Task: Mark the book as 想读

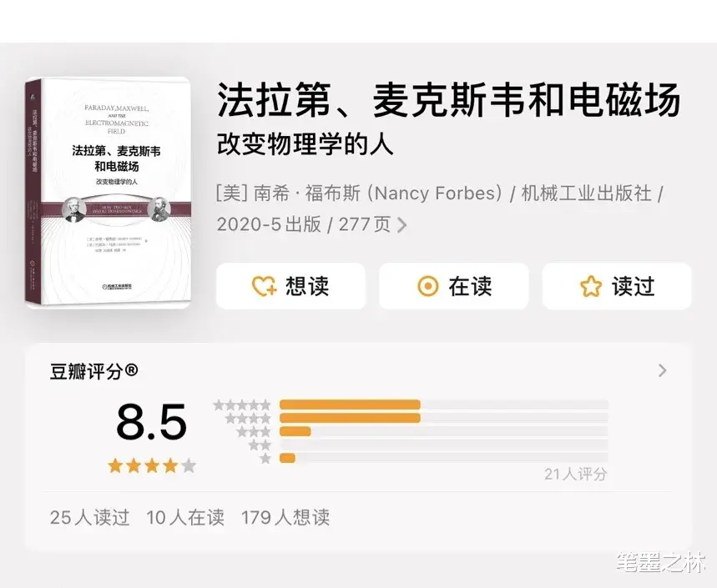Action: (x=290, y=286)
